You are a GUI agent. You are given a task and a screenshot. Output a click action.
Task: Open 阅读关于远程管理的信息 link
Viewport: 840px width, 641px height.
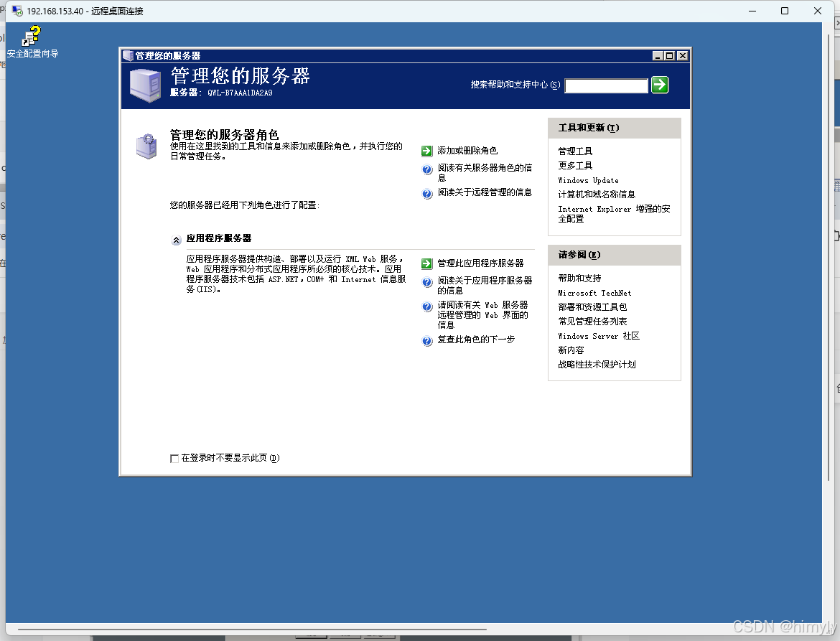coord(485,192)
